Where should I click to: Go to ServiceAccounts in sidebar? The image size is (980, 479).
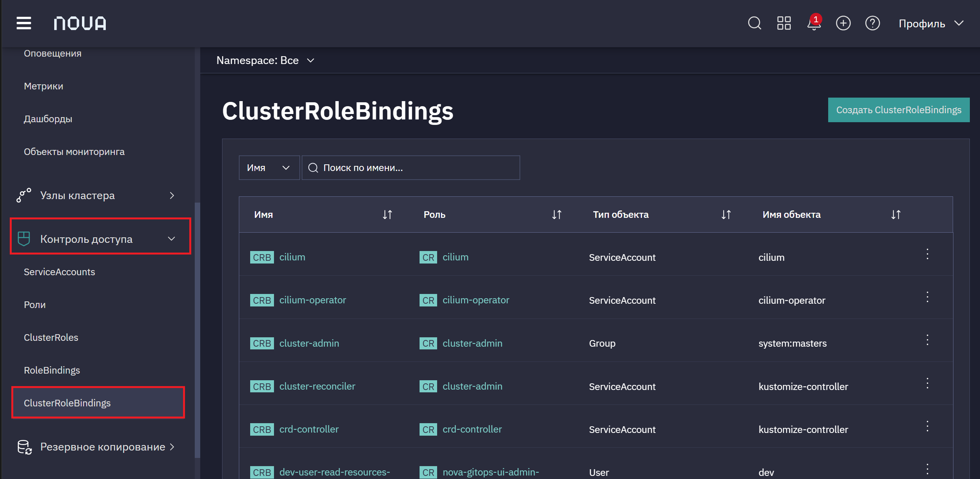pyautogui.click(x=59, y=272)
